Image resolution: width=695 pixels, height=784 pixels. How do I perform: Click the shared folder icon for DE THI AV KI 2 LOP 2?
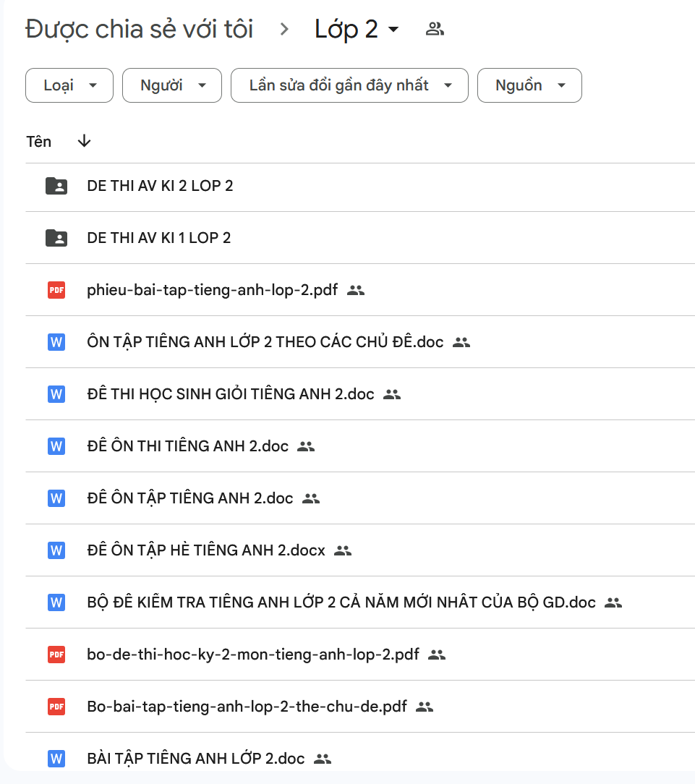(56, 187)
